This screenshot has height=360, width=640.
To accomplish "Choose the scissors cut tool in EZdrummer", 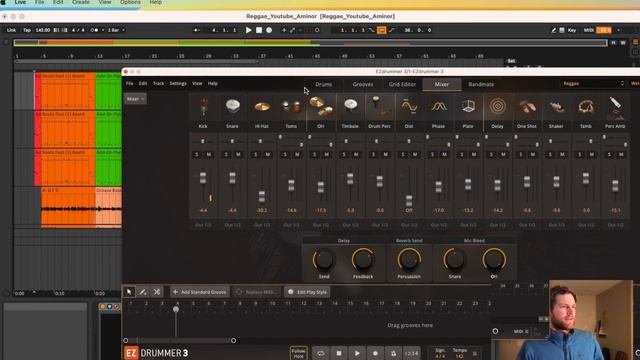I will [157, 292].
